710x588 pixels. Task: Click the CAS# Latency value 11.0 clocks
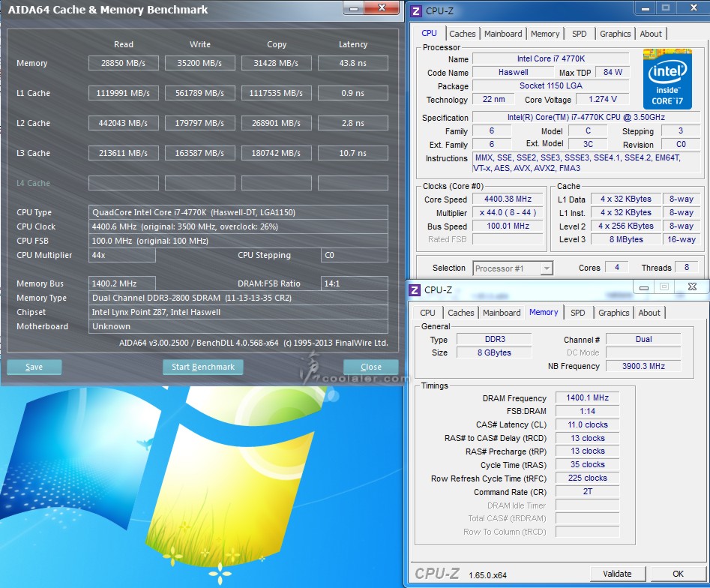click(587, 425)
